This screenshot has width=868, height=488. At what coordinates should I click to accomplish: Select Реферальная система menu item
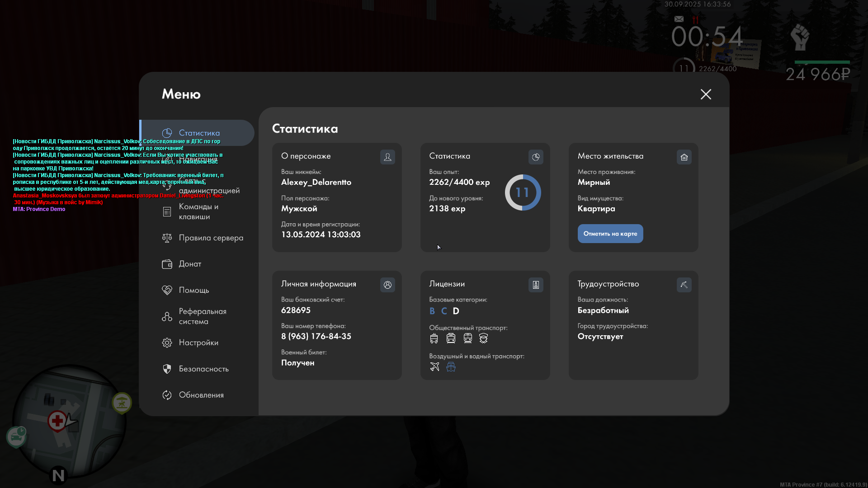coord(202,316)
